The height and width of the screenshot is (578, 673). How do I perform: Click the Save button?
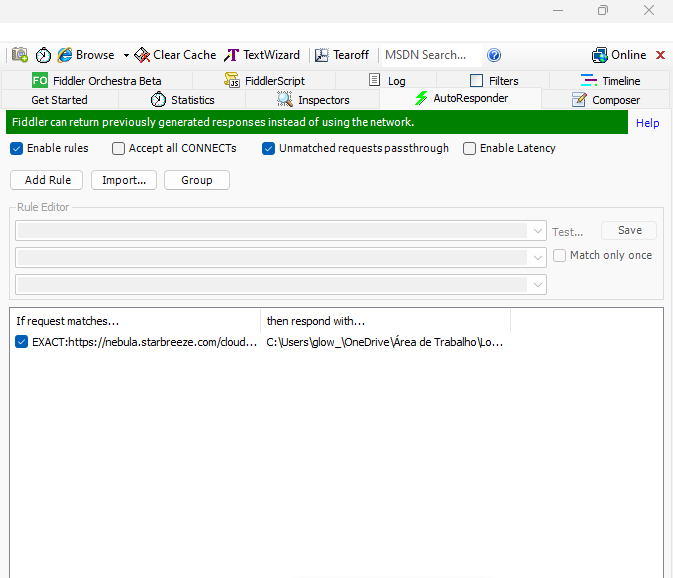click(x=629, y=230)
